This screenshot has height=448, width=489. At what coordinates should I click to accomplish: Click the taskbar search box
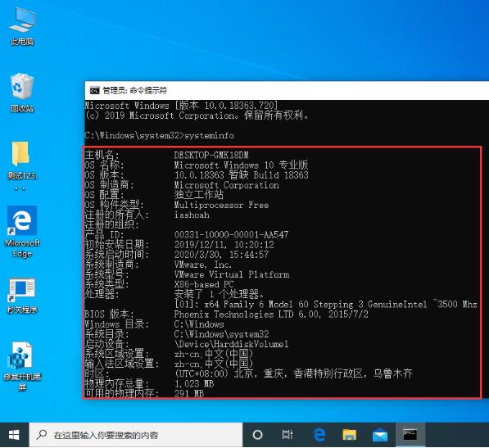(x=136, y=435)
